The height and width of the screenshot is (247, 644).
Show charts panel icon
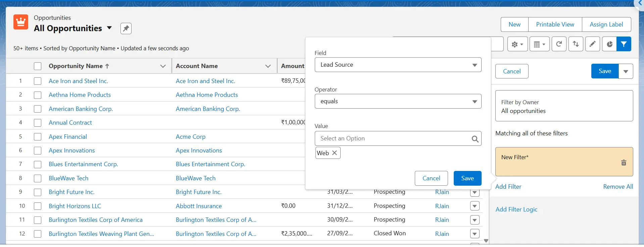pyautogui.click(x=609, y=44)
